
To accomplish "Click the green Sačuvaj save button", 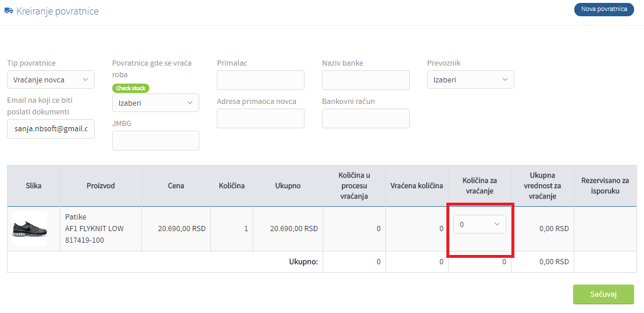I will tap(603, 294).
